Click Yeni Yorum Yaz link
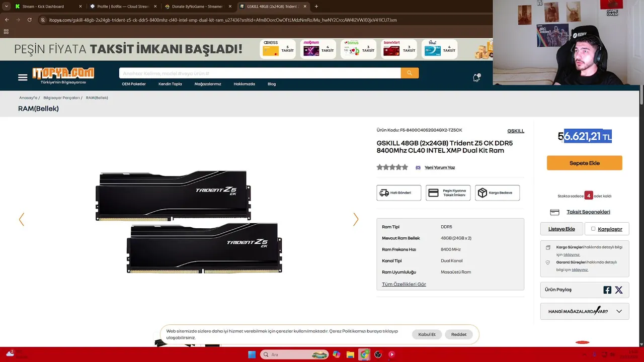The width and height of the screenshot is (644, 362). click(x=440, y=167)
